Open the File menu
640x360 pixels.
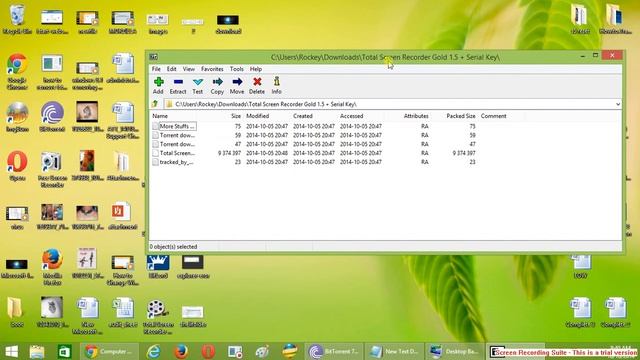[x=156, y=69]
